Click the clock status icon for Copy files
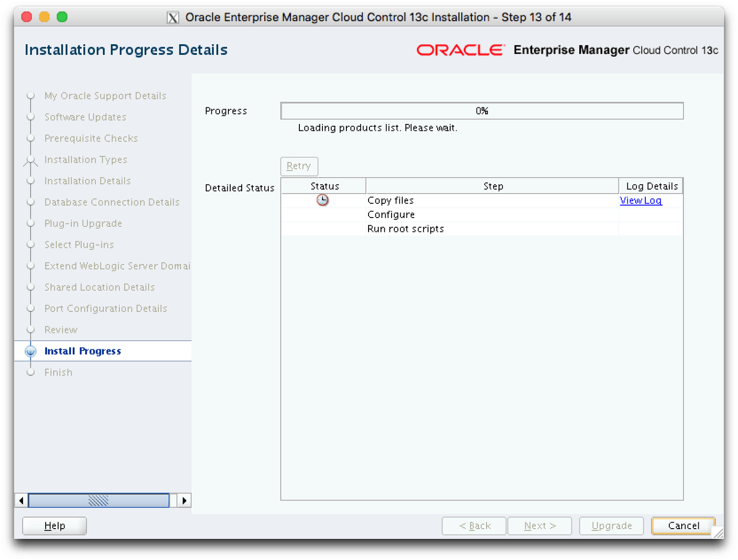This screenshot has height=560, width=738. 322,200
